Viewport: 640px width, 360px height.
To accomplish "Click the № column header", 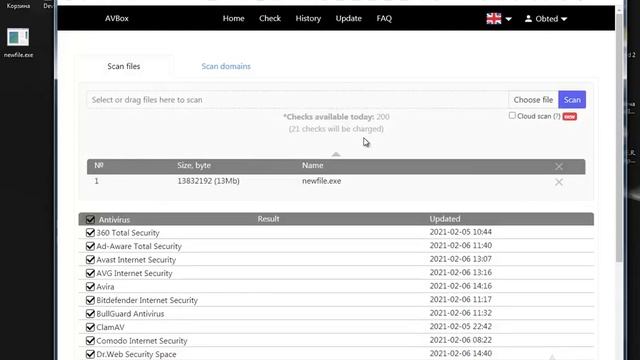I will (x=99, y=165).
